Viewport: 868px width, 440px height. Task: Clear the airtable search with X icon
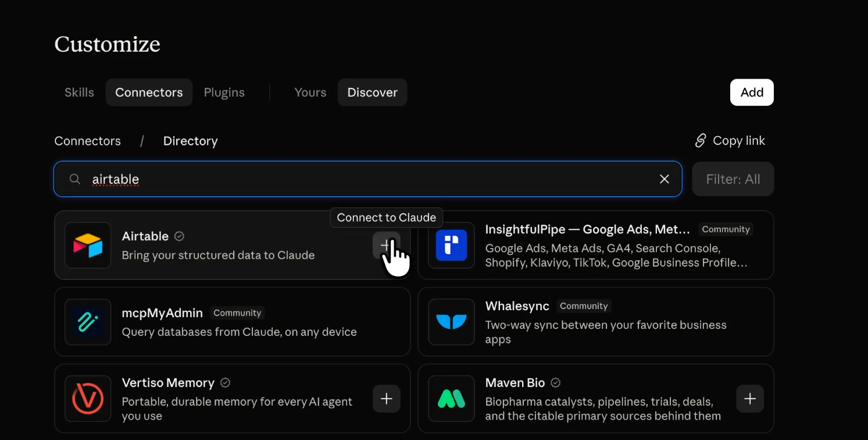click(665, 179)
